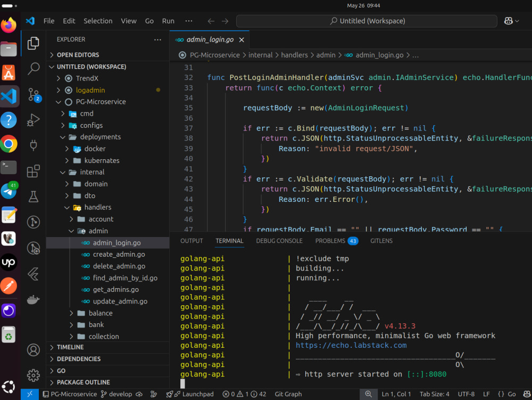Expand the configs folder

tap(92, 126)
